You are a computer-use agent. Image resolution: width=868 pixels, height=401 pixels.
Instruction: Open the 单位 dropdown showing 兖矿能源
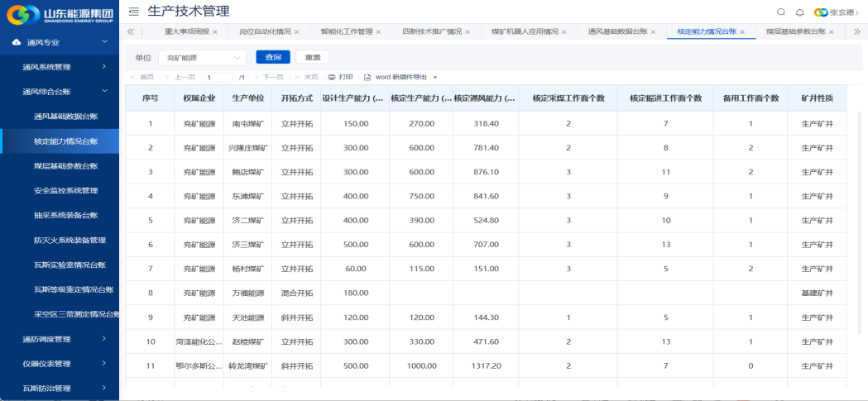point(202,58)
